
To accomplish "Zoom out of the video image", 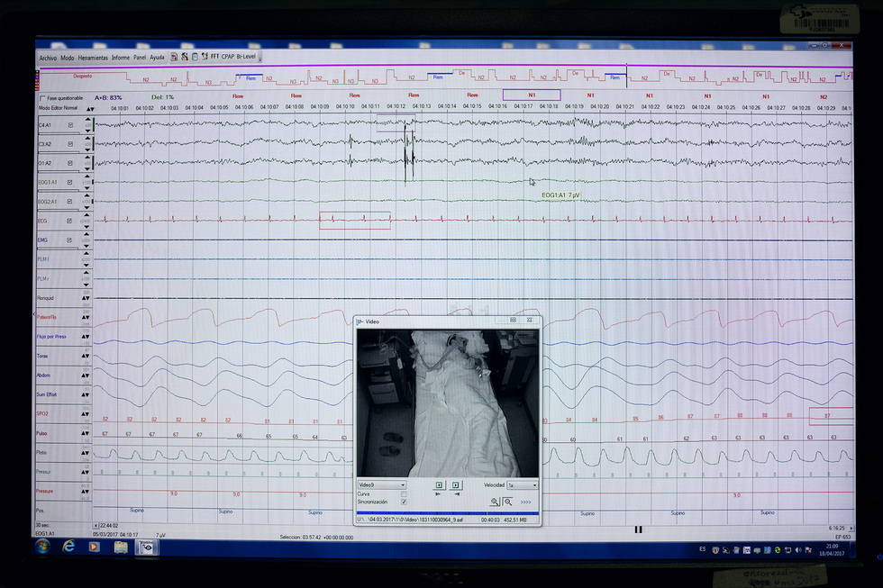I will pyautogui.click(x=507, y=502).
